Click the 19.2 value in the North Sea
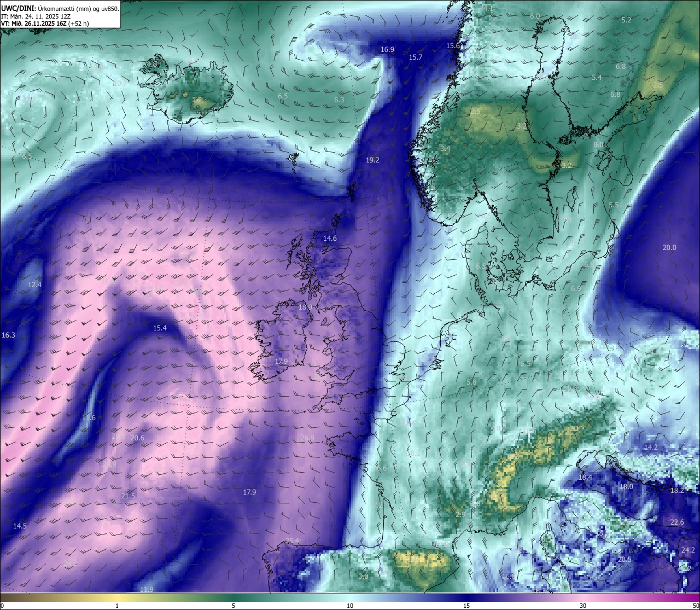The image size is (700, 610). point(372,160)
